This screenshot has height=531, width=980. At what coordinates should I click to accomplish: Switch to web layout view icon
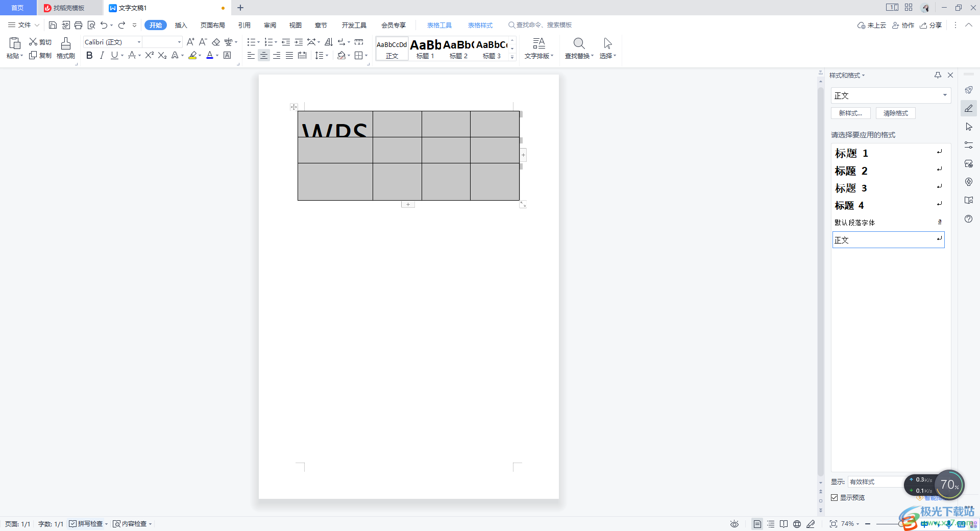[x=797, y=524]
